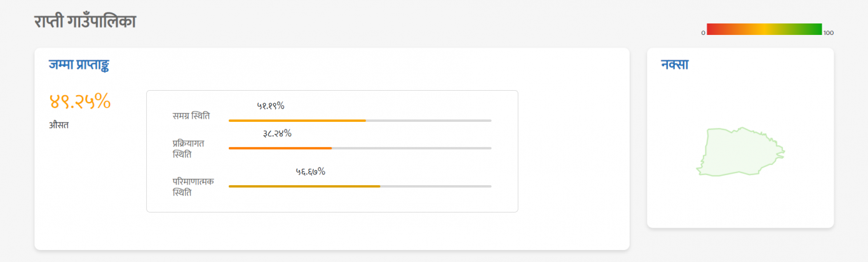Click the 0 label on the legend
This screenshot has width=868, height=262.
click(703, 32)
